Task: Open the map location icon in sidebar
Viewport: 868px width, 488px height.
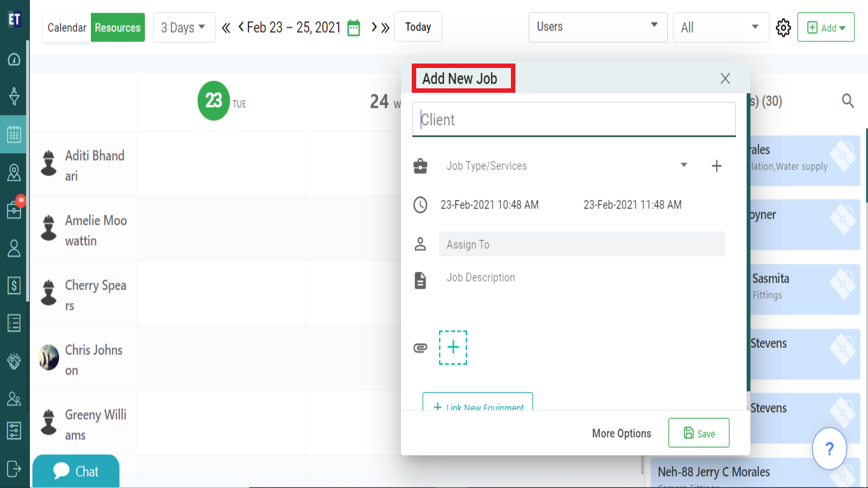Action: (x=14, y=172)
